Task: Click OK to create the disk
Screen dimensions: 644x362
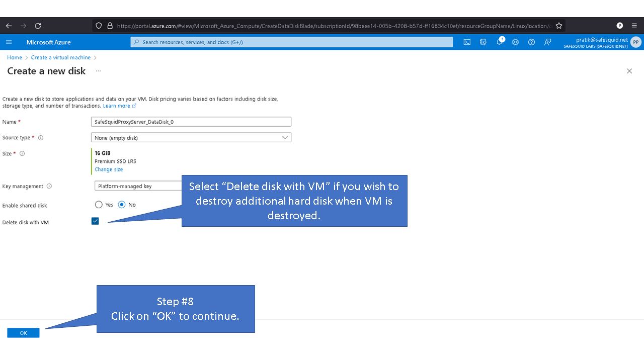Action: coord(23,333)
